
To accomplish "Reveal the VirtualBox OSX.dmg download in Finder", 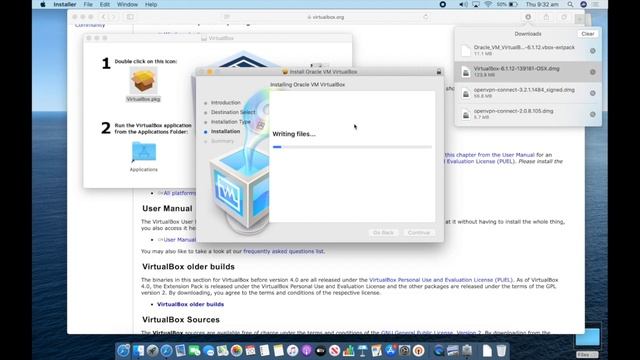I will (x=593, y=72).
